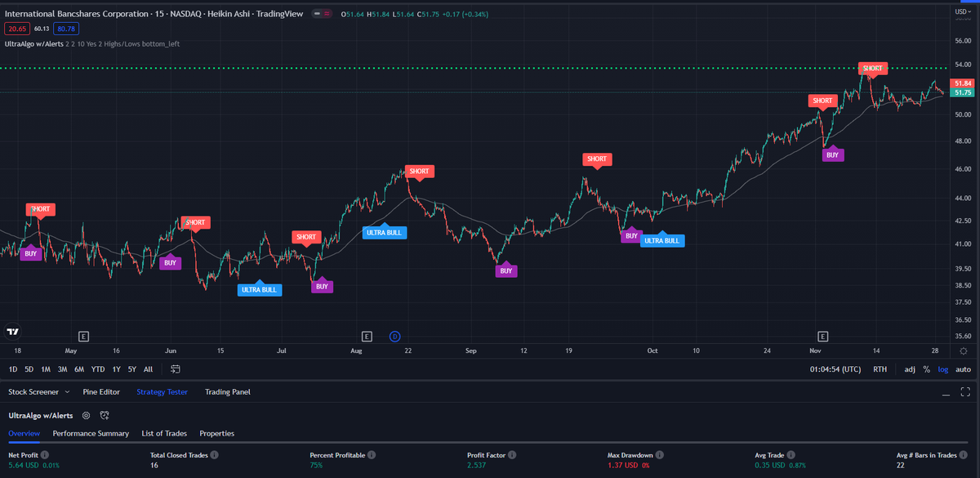
Task: Toggle percent scale mode
Action: [x=926, y=369]
